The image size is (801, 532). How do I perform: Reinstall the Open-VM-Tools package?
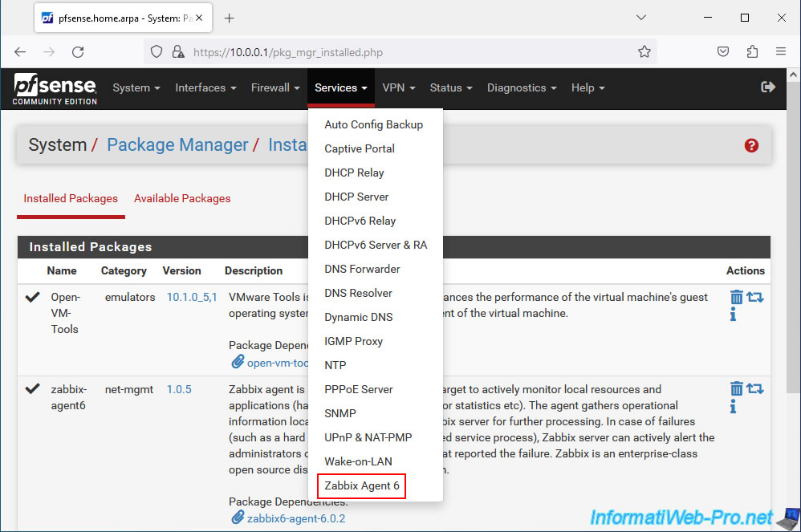755,297
